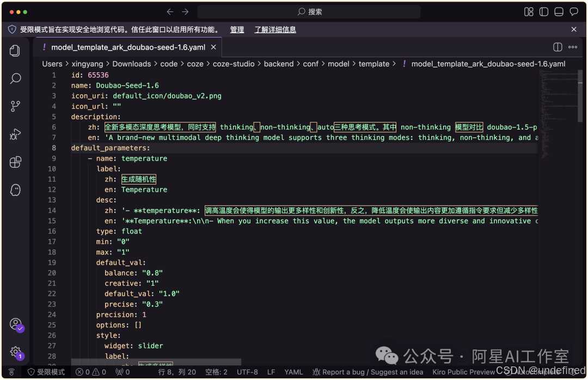Click Kiro Public Preview status item
Screen dimensions: 588x380
point(463,372)
